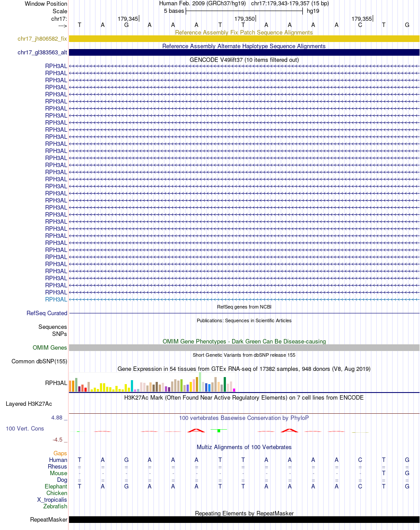Open '100 vertebrates Basewise Conservation by PhyloP' title
Viewport: 420px width, 530px height.
coord(244,418)
